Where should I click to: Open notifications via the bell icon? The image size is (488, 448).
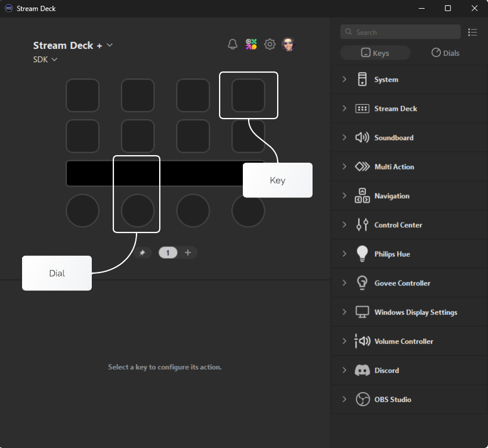tap(232, 44)
